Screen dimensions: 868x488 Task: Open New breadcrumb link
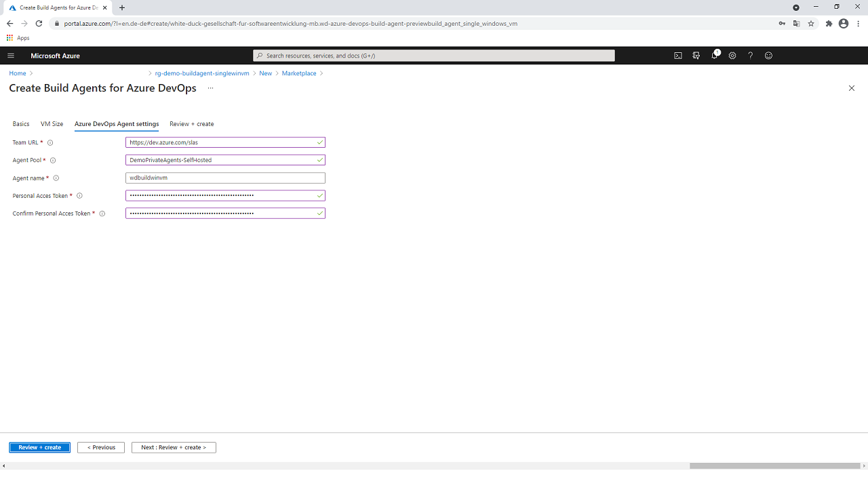coord(266,73)
